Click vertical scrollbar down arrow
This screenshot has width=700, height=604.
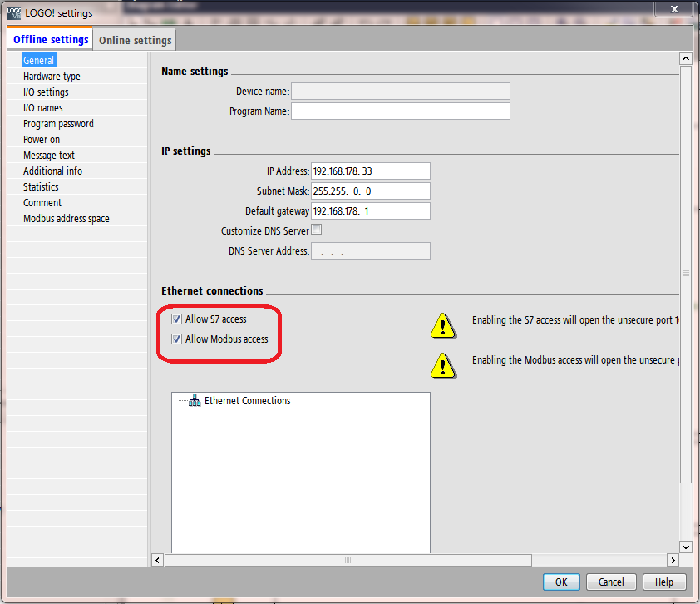(686, 547)
